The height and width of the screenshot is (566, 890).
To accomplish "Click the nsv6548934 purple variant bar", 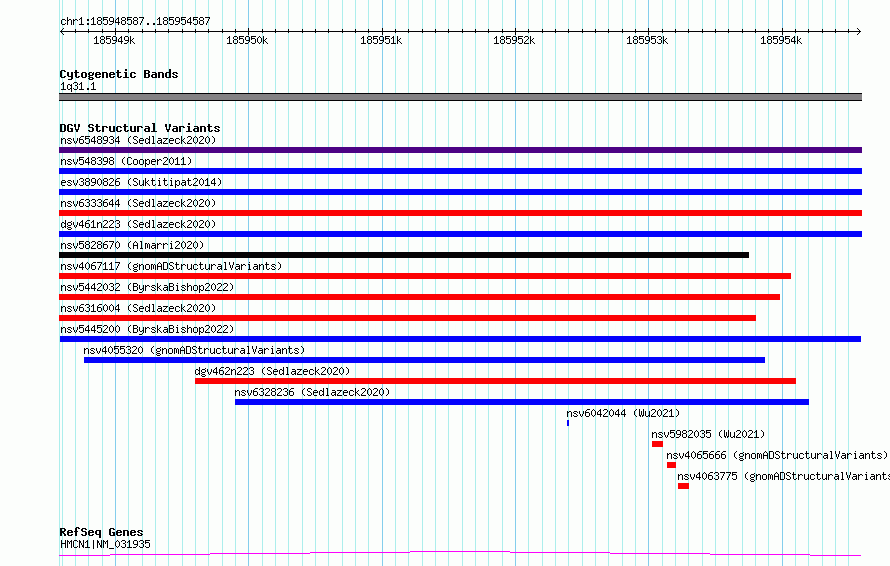I will 460,150.
